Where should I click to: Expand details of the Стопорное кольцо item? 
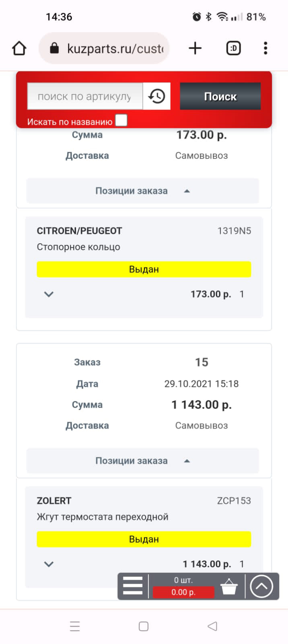coord(48,294)
